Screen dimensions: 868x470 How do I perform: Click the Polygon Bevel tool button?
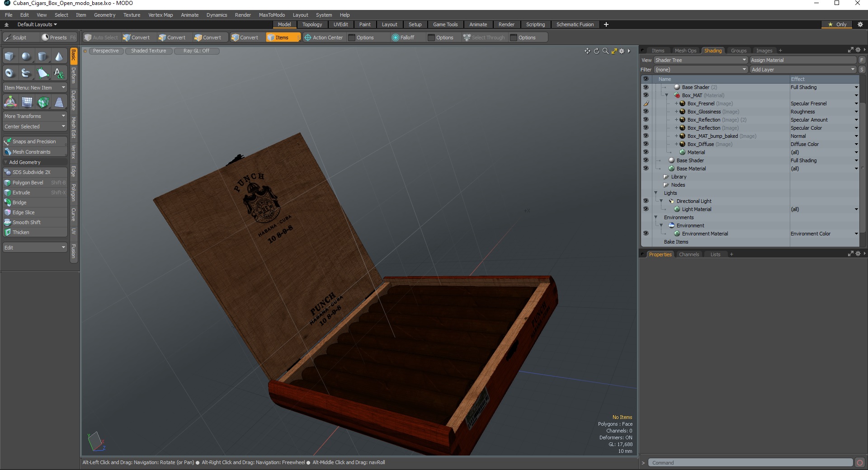(35, 183)
